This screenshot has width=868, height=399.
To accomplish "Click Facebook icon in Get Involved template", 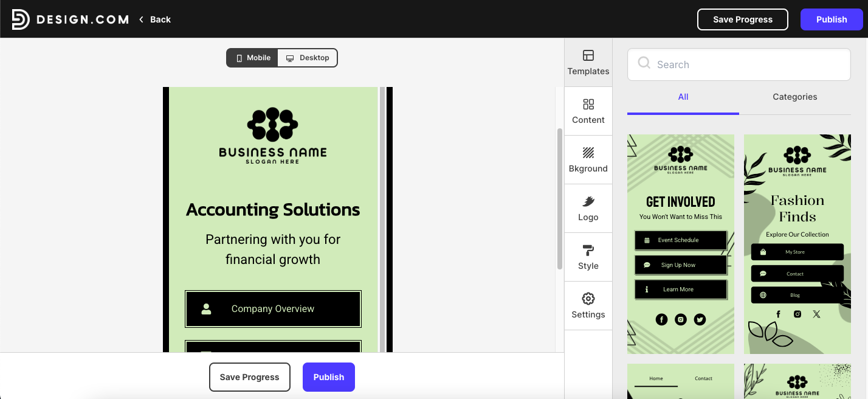I will [x=661, y=319].
